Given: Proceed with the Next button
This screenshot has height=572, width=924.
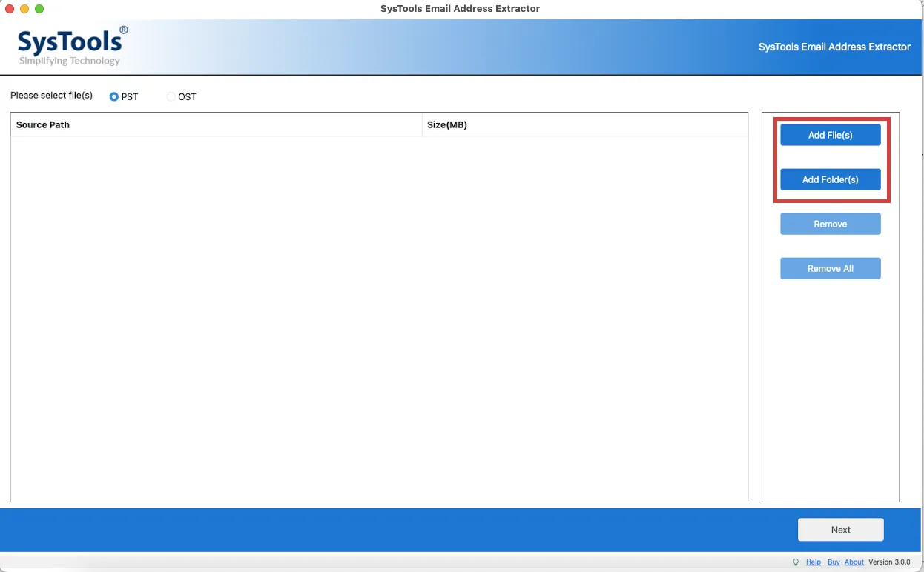Looking at the screenshot, I should click(841, 530).
